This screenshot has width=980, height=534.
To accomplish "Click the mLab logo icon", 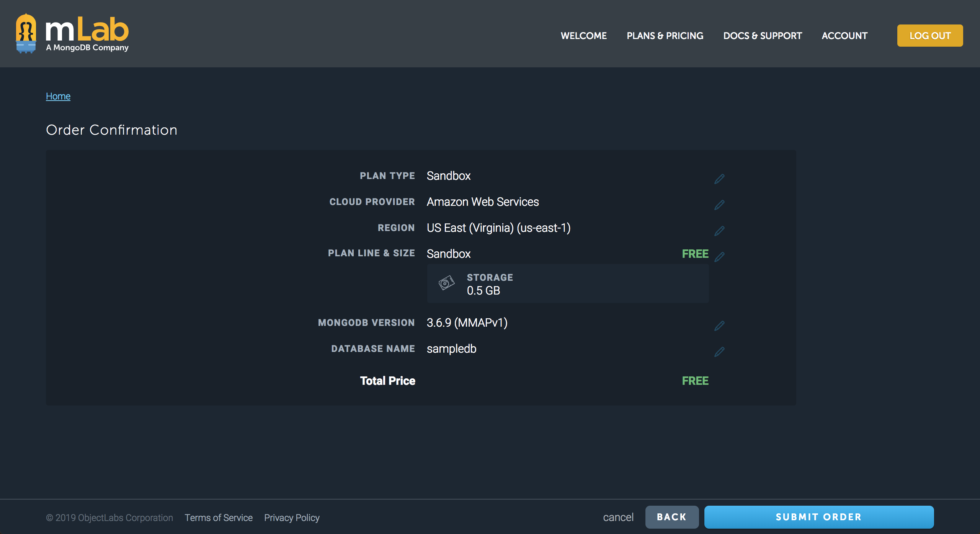I will (26, 33).
